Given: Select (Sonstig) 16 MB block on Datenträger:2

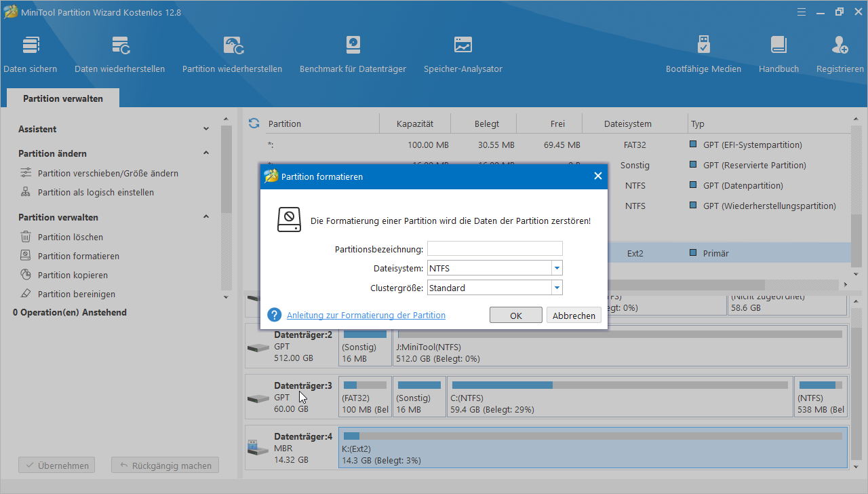Looking at the screenshot, I should [365, 347].
